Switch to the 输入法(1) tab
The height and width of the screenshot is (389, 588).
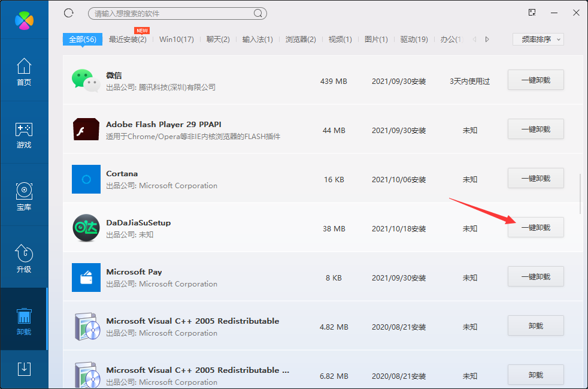pos(257,39)
